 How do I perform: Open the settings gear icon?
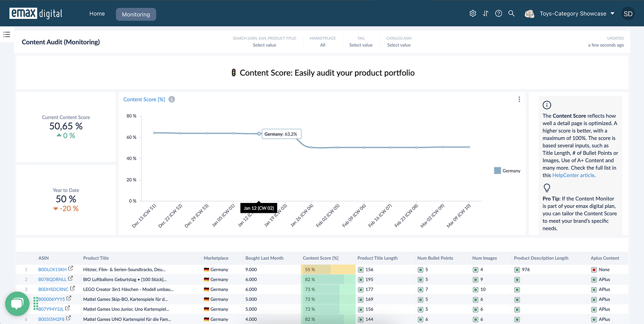pos(472,13)
